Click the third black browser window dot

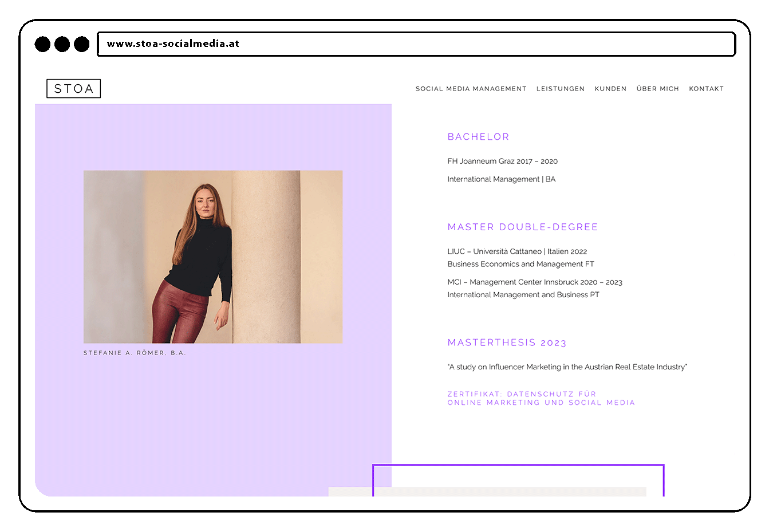pos(82,44)
